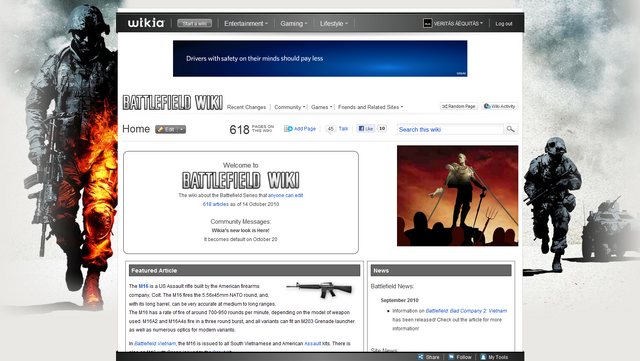This screenshot has height=361, width=640.
Task: Click the M16 link in Featured Article
Action: [143, 286]
